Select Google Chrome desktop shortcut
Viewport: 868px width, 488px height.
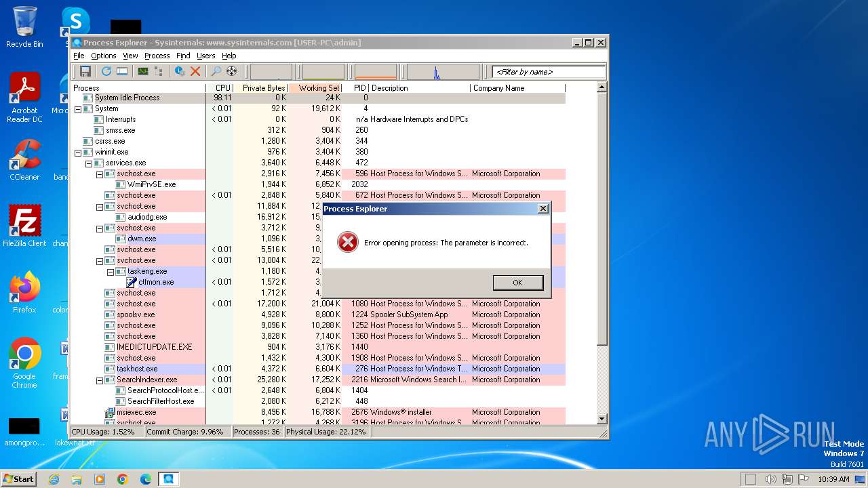[x=24, y=363]
